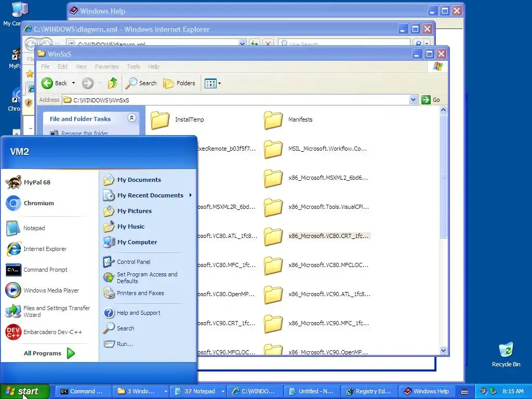Viewport: 532px width, 399px height.
Task: Expand the 37 Notepad taskbar group
Action: pyautogui.click(x=223, y=391)
